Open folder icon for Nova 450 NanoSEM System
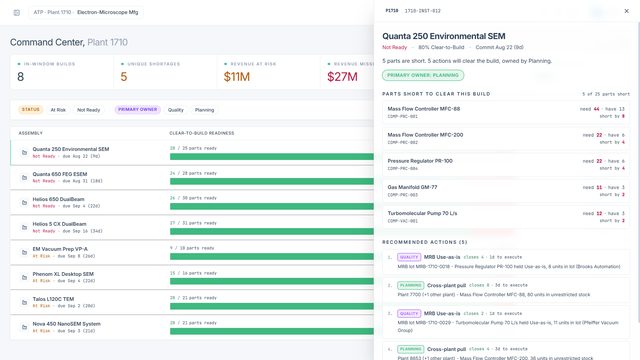 pos(24,327)
